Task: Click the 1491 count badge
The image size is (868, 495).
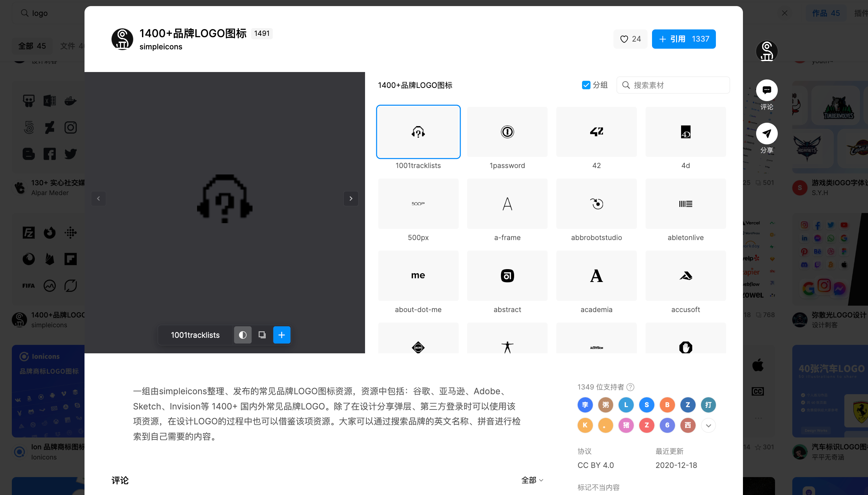Action: tap(262, 33)
